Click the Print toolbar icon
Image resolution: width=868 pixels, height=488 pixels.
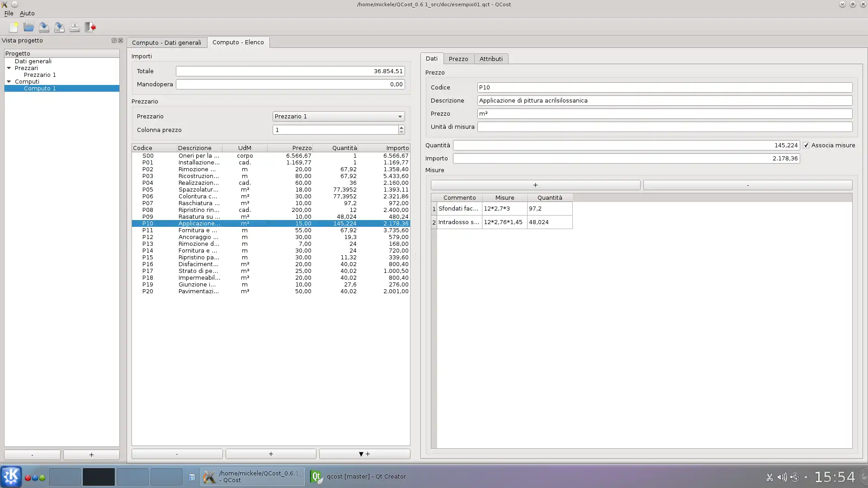tap(75, 28)
